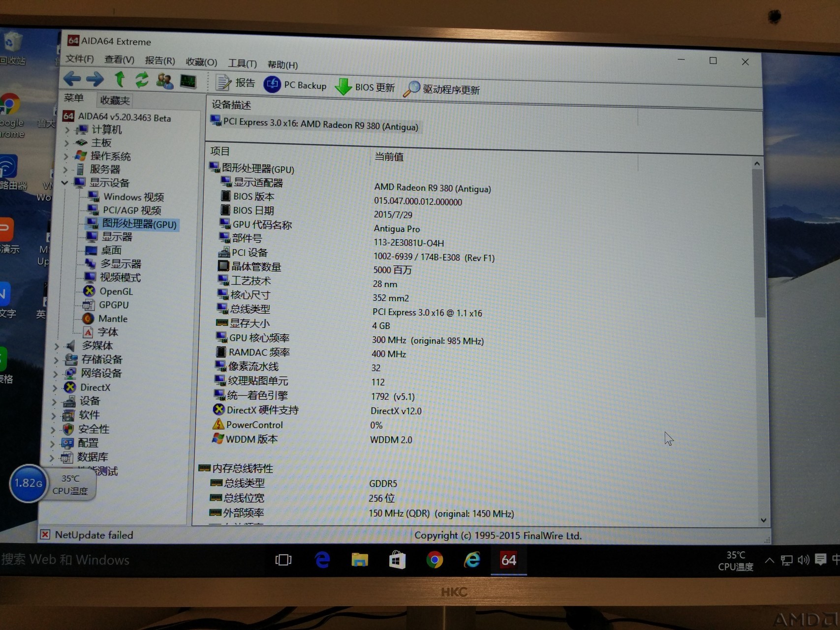Open the user management people icon
The image size is (840, 630).
[x=164, y=81]
